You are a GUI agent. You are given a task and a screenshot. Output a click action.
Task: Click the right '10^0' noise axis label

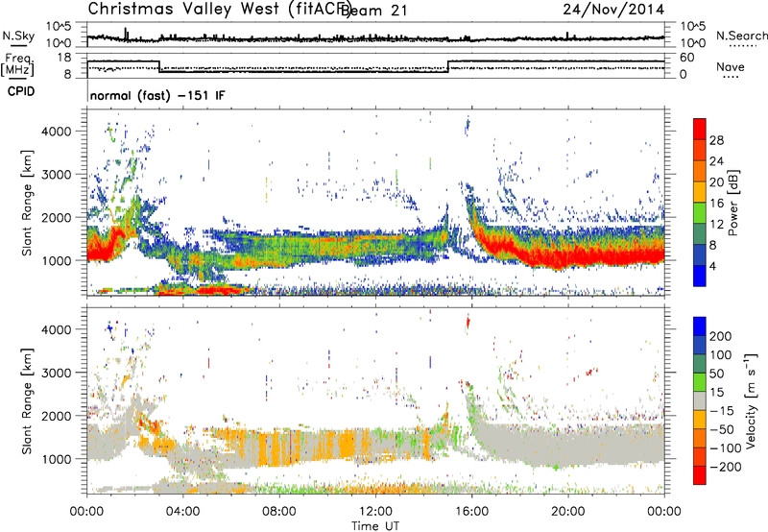point(693,43)
